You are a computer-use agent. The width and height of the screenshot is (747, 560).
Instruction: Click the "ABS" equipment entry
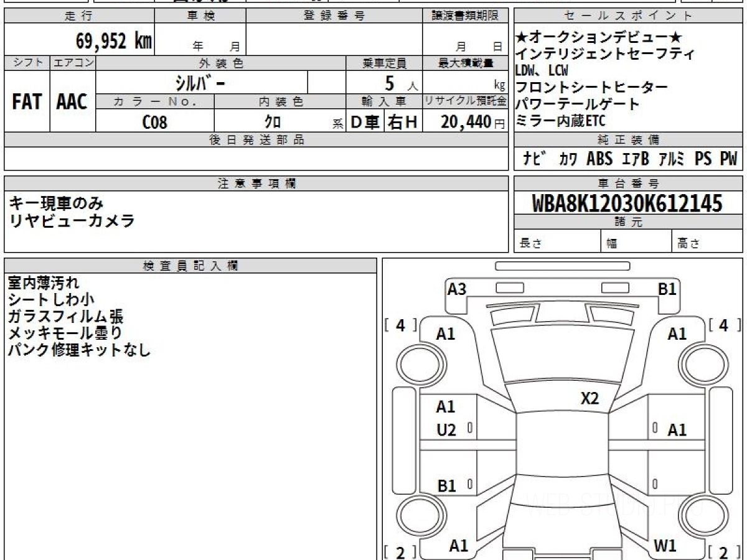tap(599, 159)
